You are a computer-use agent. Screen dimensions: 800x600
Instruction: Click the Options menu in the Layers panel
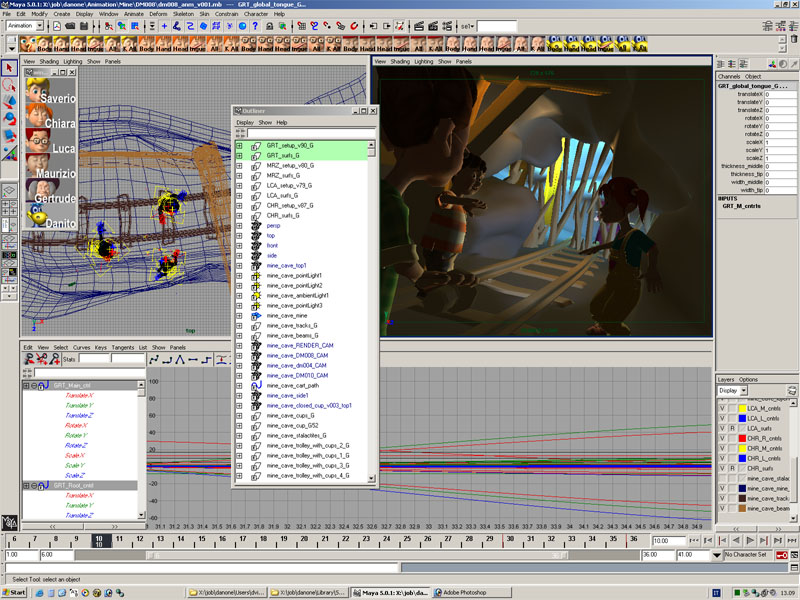click(x=748, y=380)
